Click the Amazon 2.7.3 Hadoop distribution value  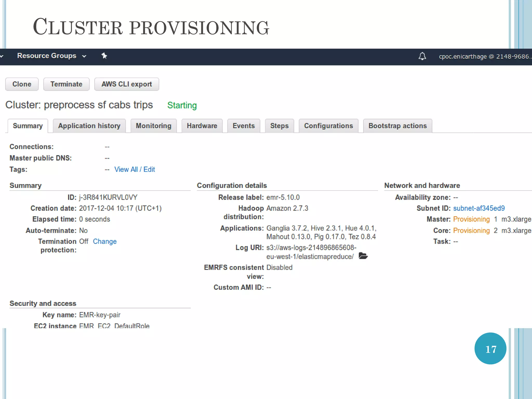(287, 208)
